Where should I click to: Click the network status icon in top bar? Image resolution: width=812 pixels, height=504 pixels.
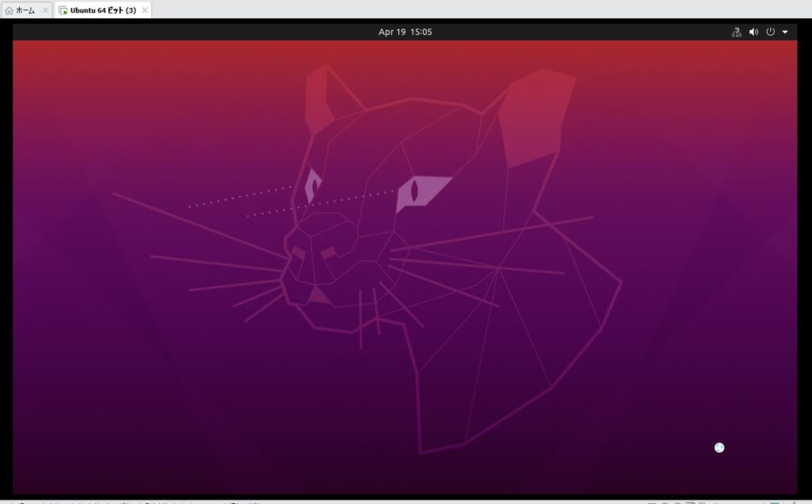coord(737,32)
